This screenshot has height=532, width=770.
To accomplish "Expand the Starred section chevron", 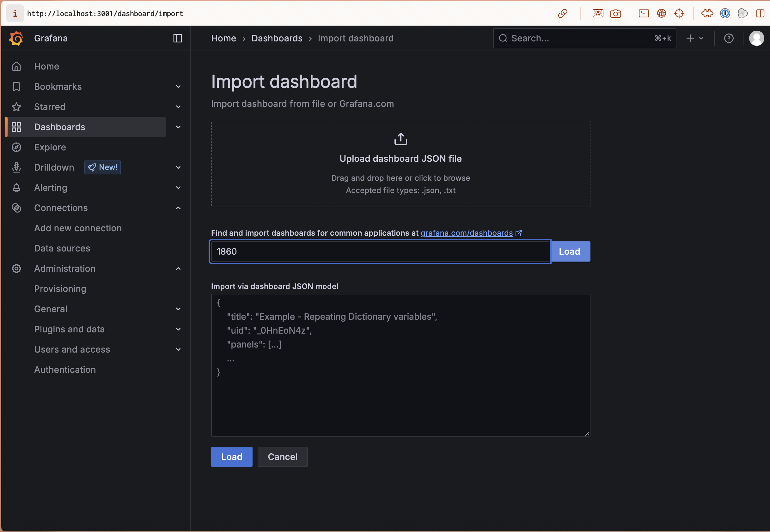I will [178, 107].
